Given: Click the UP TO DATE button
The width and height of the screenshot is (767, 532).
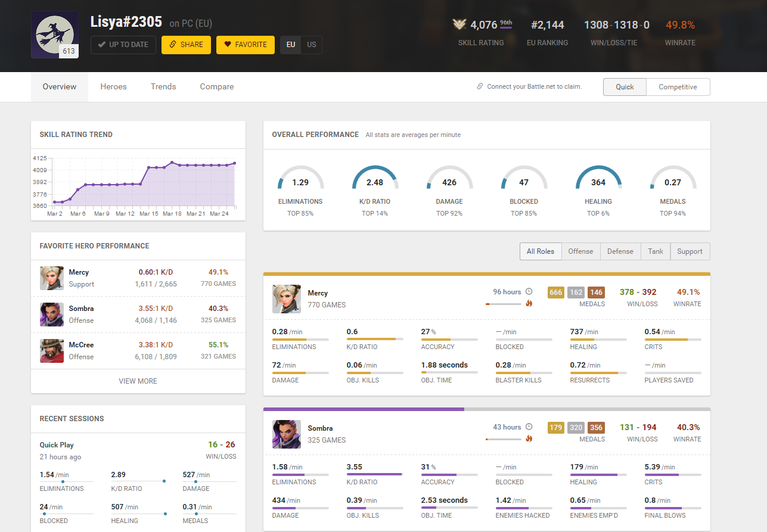Looking at the screenshot, I should point(123,45).
